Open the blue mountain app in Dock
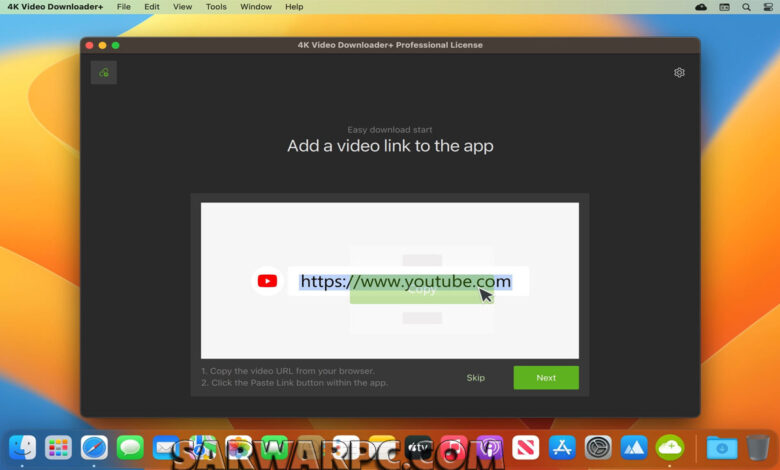This screenshot has width=780, height=470. click(634, 447)
